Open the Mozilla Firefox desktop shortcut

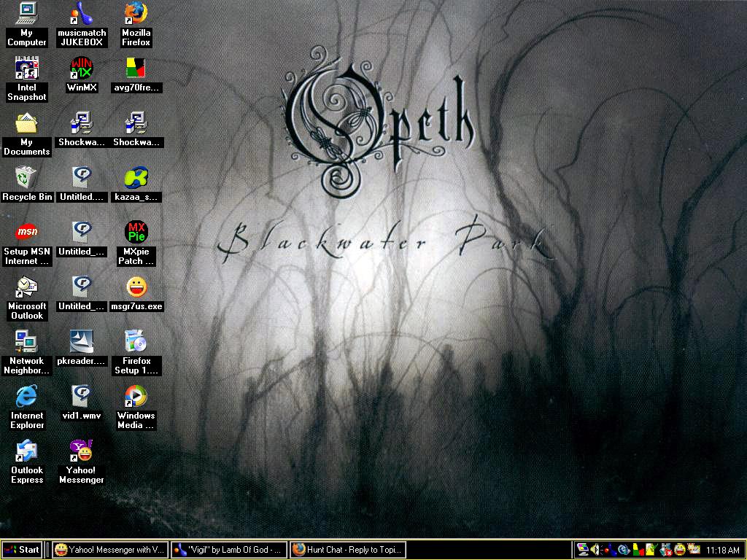tap(136, 13)
